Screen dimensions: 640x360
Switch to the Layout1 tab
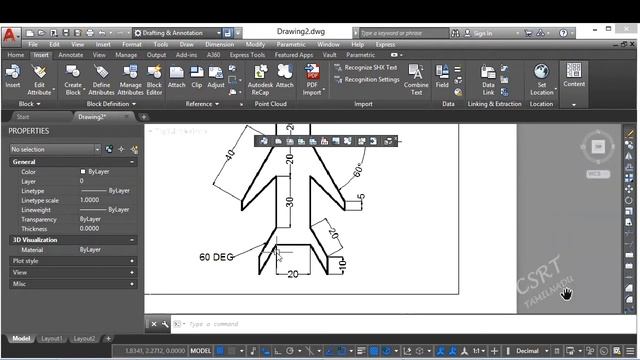tap(52, 339)
